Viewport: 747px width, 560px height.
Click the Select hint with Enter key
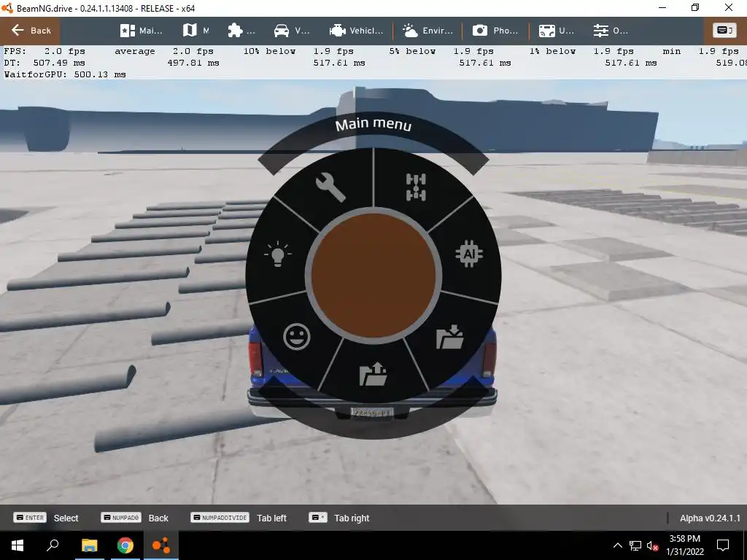46,518
